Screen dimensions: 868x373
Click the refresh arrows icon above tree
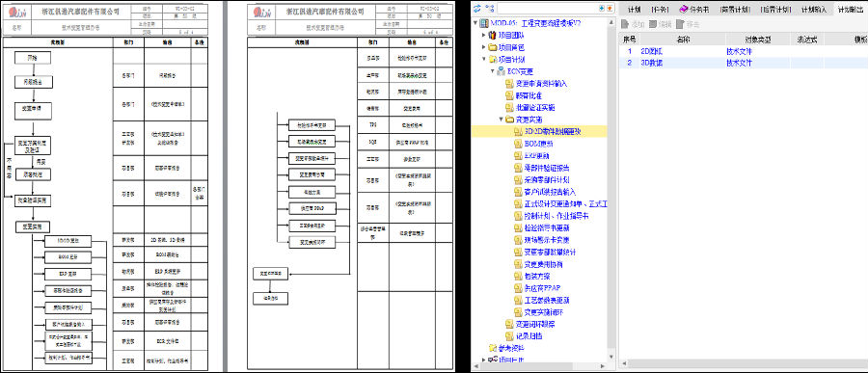coord(476,9)
